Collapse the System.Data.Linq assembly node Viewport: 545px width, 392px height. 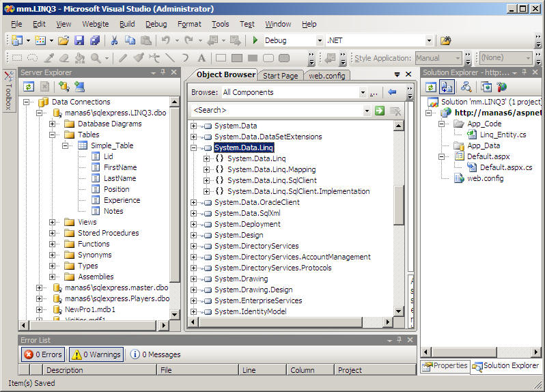pyautogui.click(x=193, y=148)
